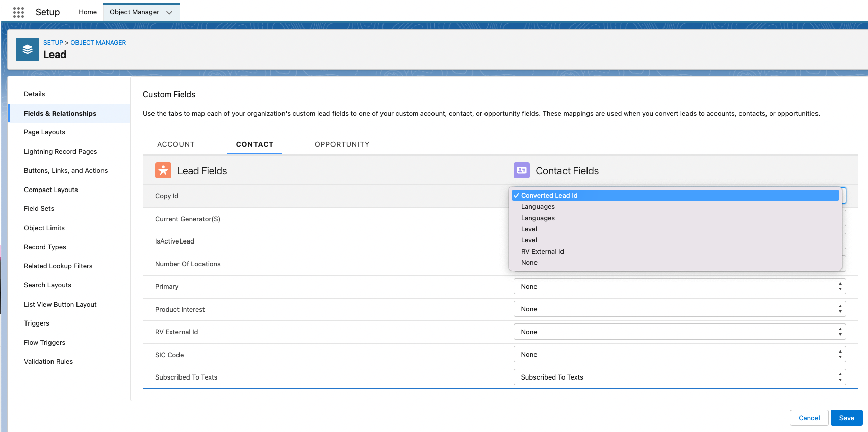The height and width of the screenshot is (432, 868).
Task: Click the Contact Fields card icon
Action: point(522,170)
